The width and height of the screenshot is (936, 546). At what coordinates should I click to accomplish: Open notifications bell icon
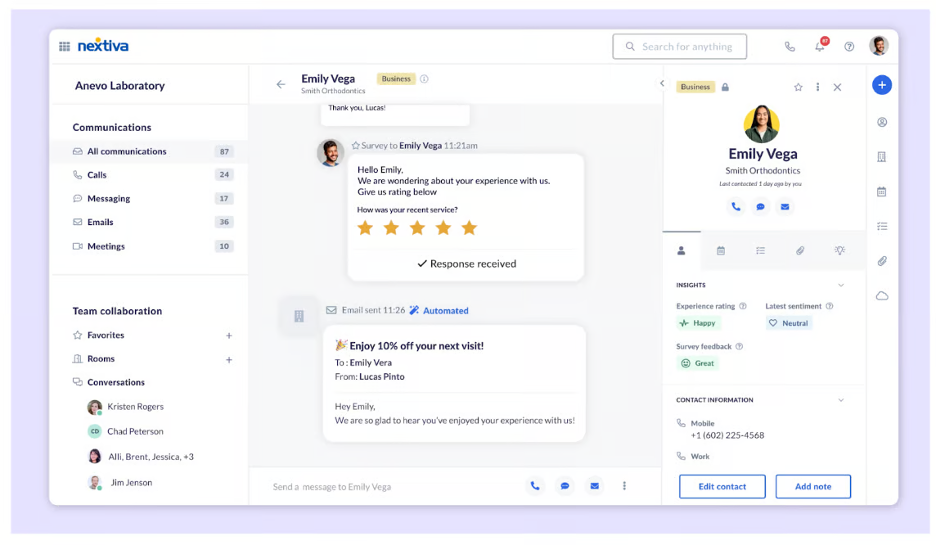[x=820, y=47]
